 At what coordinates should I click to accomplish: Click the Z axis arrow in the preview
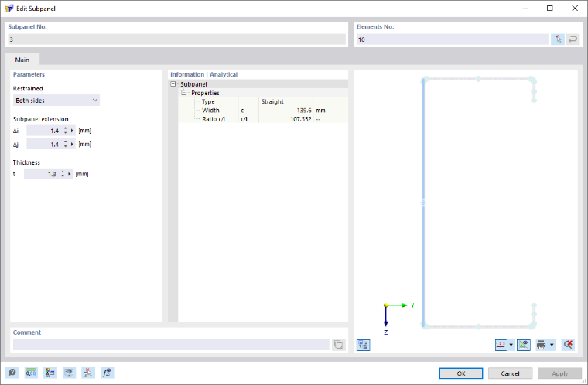(385, 317)
